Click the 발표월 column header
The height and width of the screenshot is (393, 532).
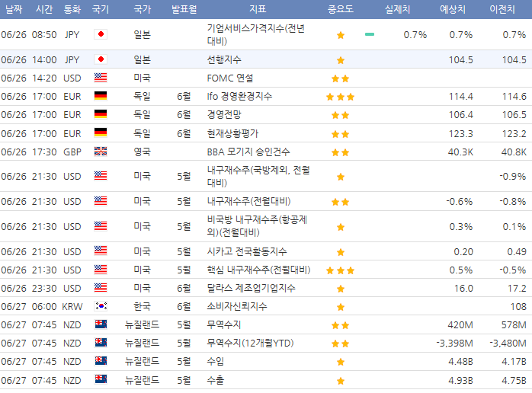(x=184, y=9)
